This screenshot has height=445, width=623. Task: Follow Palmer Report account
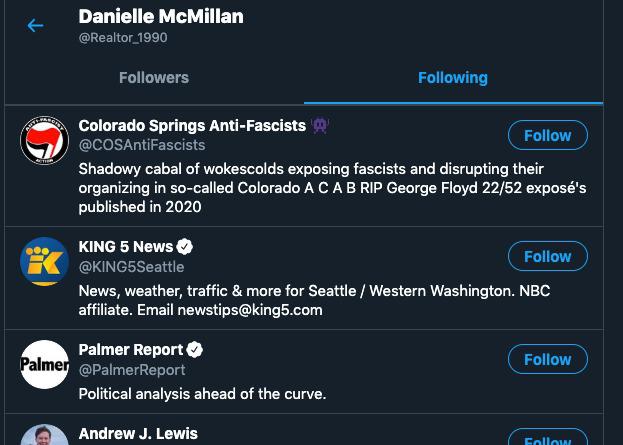pyautogui.click(x=547, y=359)
